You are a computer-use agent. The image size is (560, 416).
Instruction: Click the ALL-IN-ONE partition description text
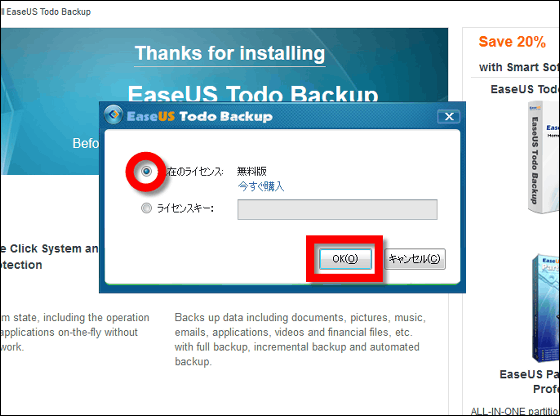coord(515,411)
